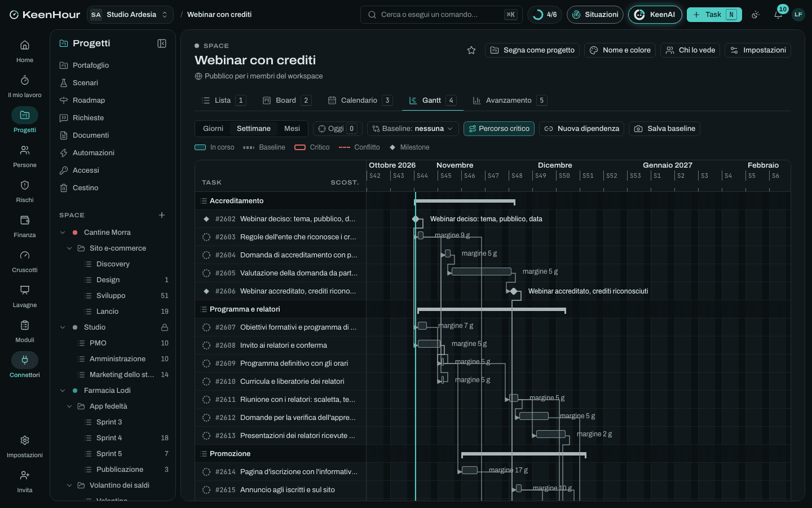Switch to the Lista view tab

pos(223,100)
